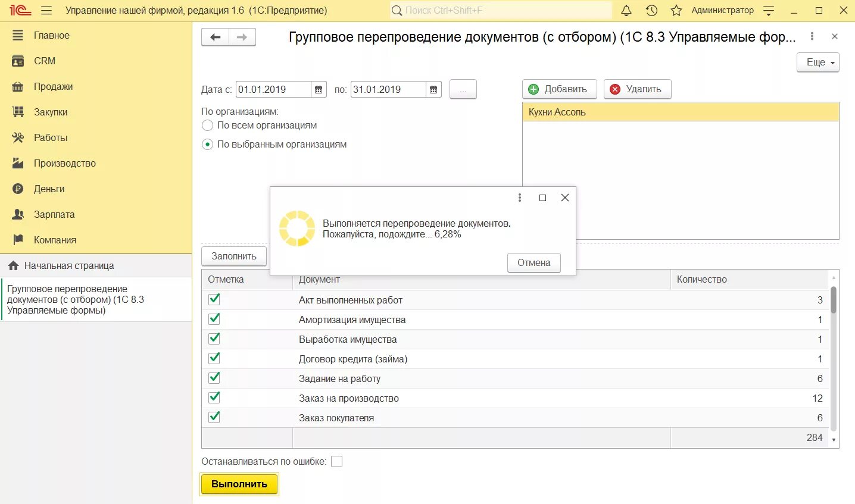The width and height of the screenshot is (855, 504).
Task: Select По всем организациям radio option
Action: click(207, 126)
